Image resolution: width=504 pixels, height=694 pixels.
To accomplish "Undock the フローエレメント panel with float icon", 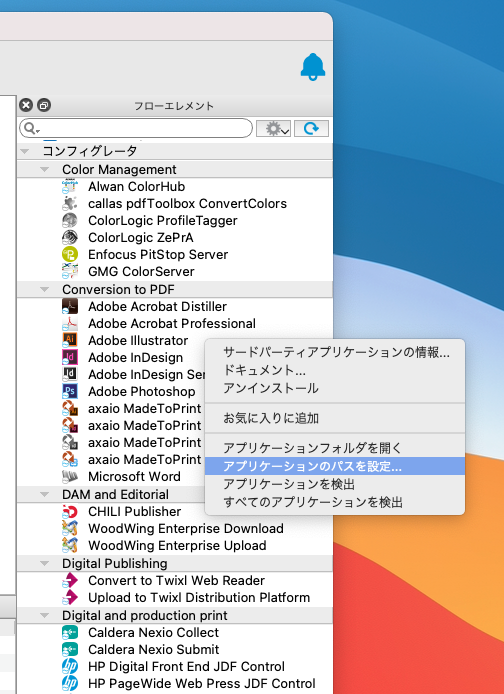I will (x=44, y=105).
